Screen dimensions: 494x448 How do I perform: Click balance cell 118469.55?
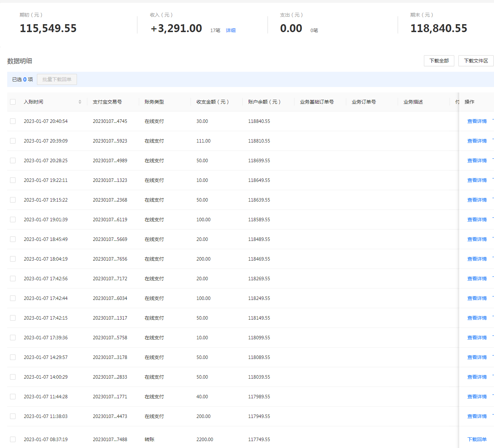pos(259,259)
